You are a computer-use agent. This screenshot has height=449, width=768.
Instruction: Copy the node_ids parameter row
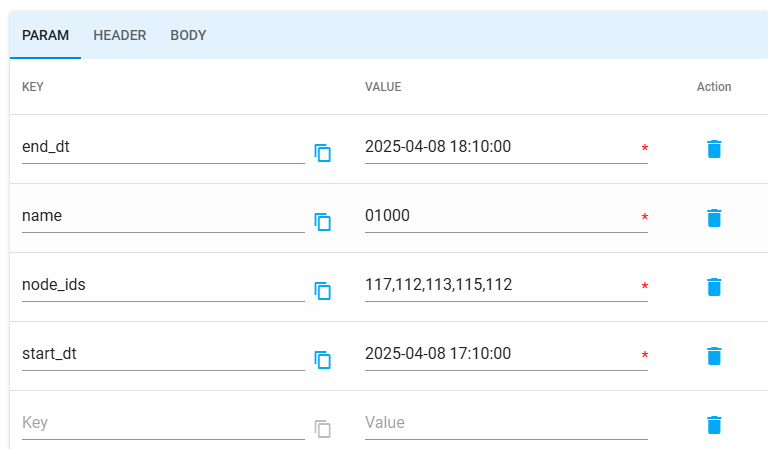322,291
